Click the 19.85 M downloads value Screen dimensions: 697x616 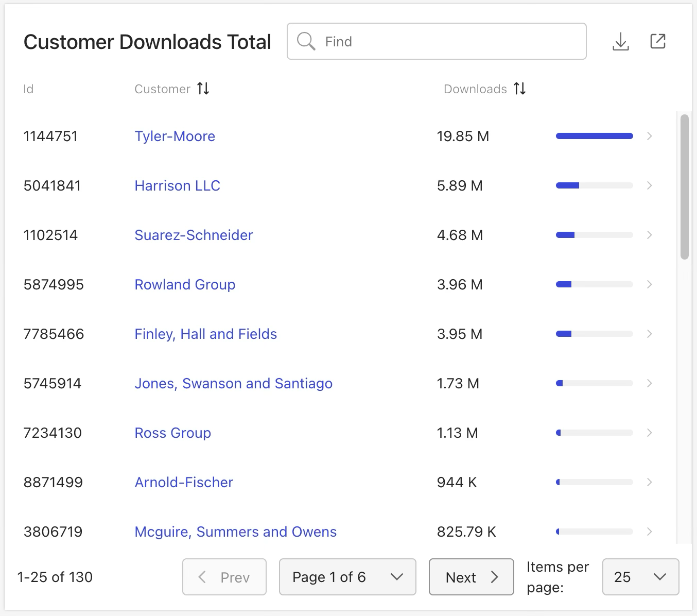pos(463,136)
